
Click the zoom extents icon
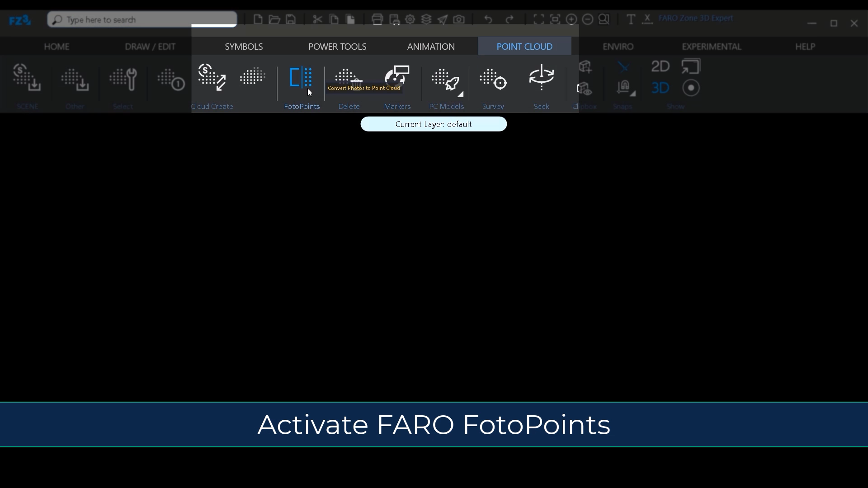coord(538,19)
